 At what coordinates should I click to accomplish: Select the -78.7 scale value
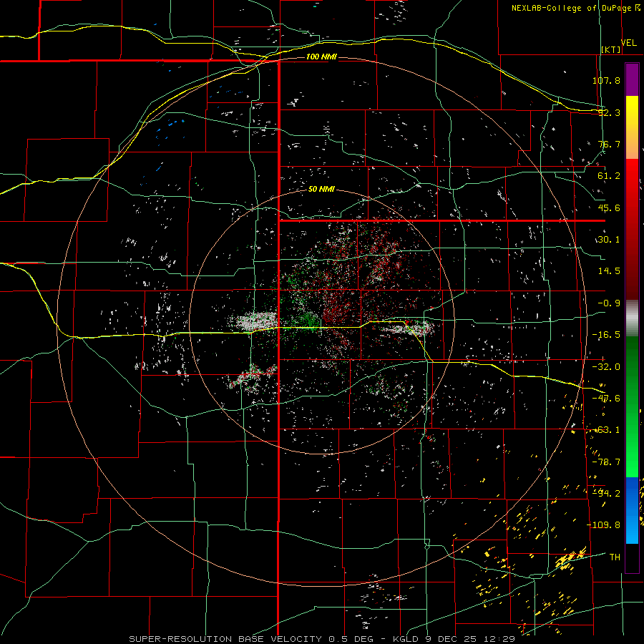tap(606, 462)
